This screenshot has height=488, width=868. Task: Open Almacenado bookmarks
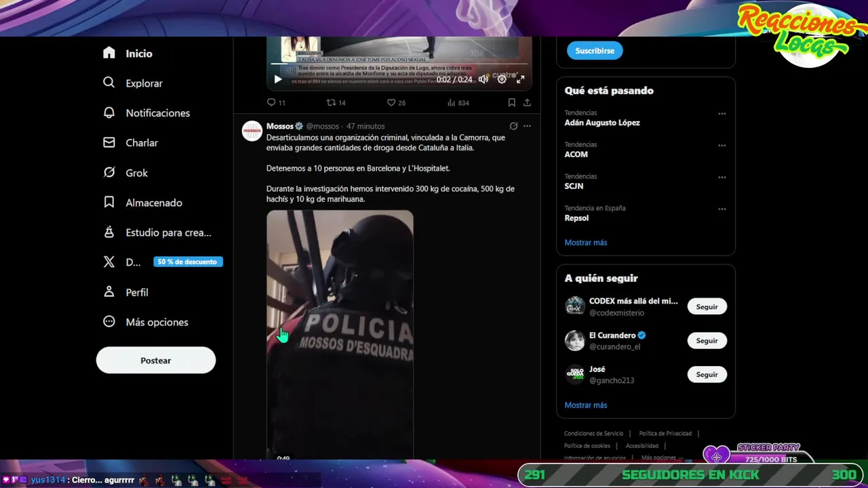click(x=142, y=203)
